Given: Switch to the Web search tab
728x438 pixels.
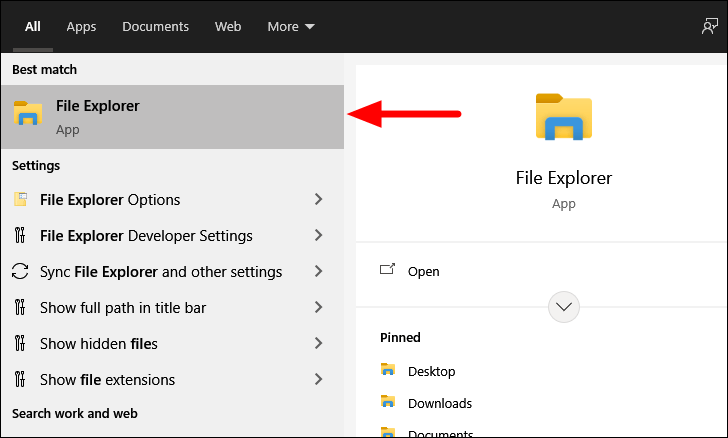Looking at the screenshot, I should tap(228, 26).
